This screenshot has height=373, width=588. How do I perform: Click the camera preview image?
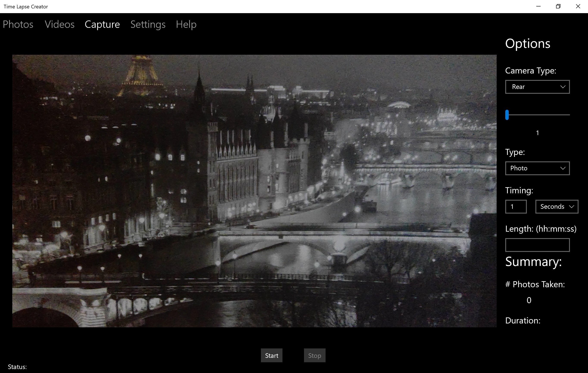tap(254, 191)
